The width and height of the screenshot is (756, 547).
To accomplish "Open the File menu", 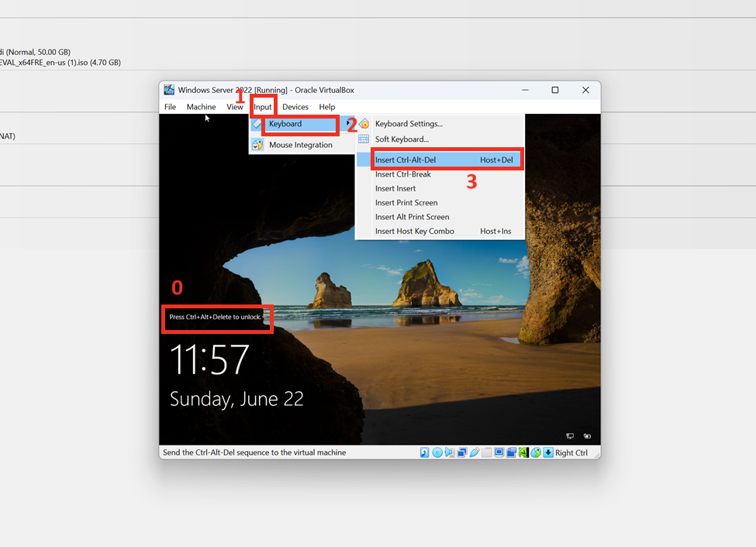I will pos(170,107).
